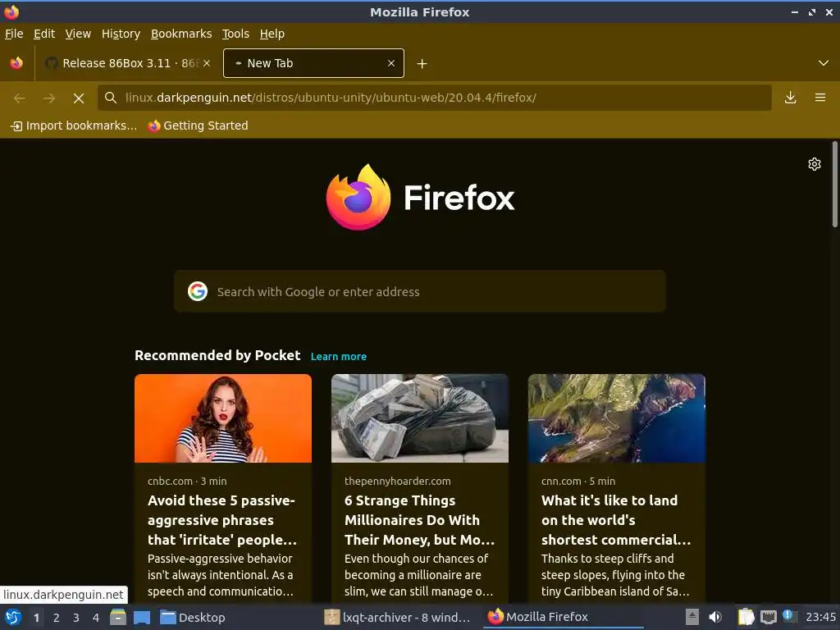This screenshot has height=630, width=840.
Task: Open the Tools menu
Action: [235, 34]
